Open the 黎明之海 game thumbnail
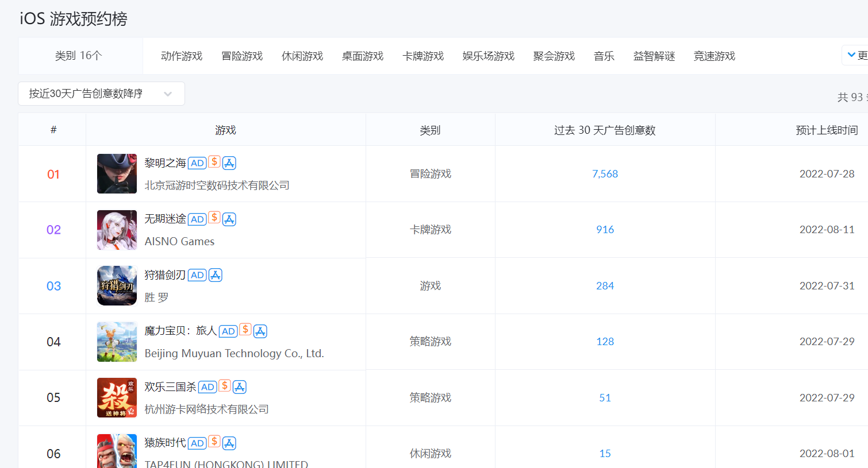Screen dimensions: 868x468 click(117, 173)
